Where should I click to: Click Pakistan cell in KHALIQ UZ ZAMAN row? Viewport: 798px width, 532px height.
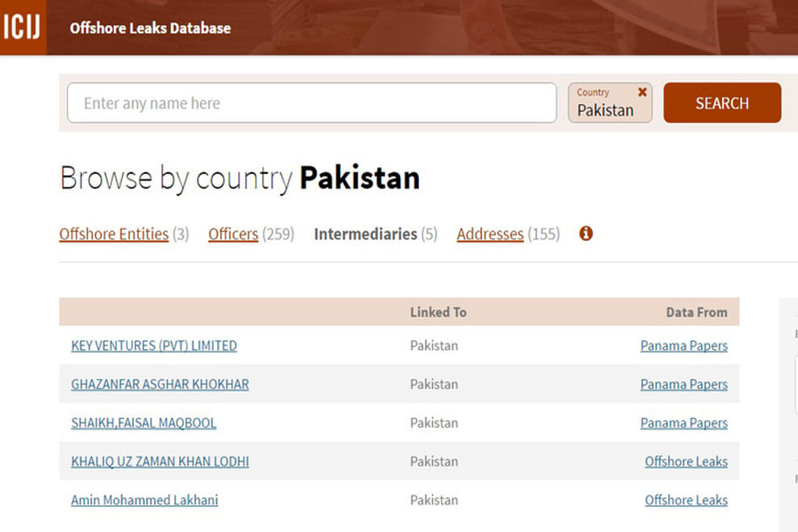434,462
